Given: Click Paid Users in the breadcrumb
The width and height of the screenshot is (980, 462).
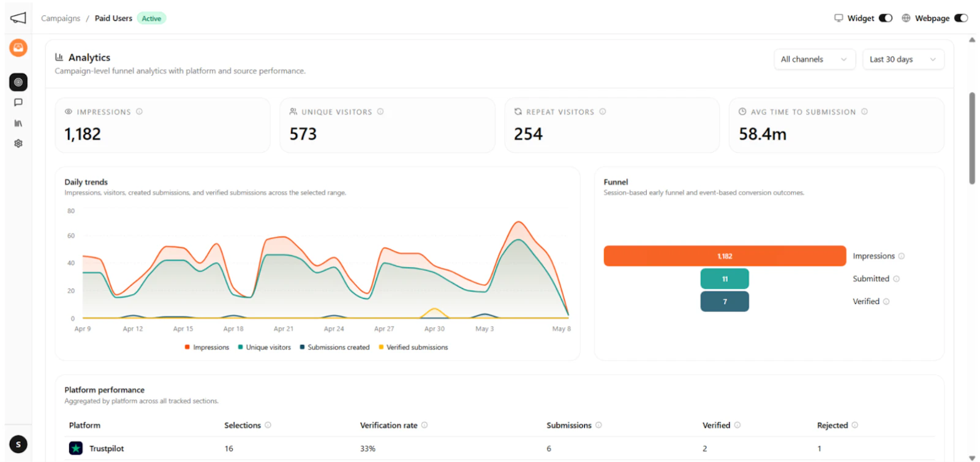Looking at the screenshot, I should point(113,18).
